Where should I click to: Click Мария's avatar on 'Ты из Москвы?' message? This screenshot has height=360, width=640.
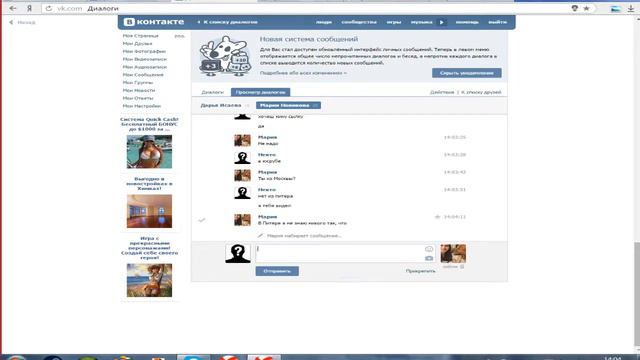click(242, 176)
